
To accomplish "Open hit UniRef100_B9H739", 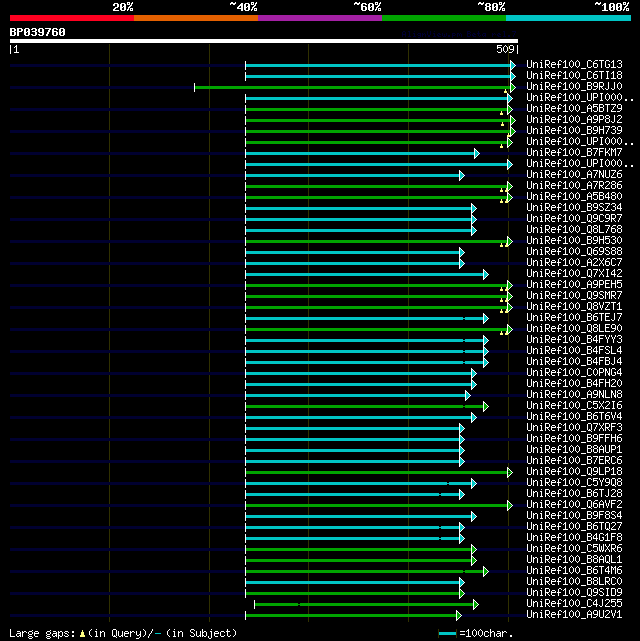I will point(574,131).
